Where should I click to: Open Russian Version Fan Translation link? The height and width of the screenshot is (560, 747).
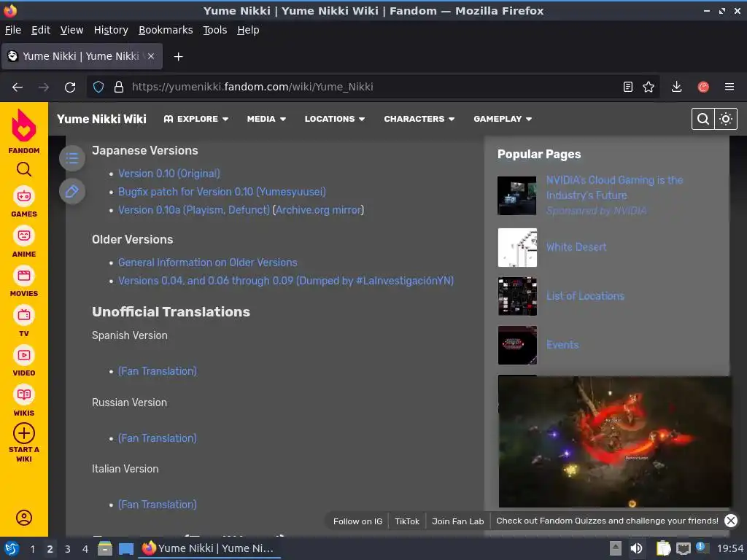(x=158, y=438)
